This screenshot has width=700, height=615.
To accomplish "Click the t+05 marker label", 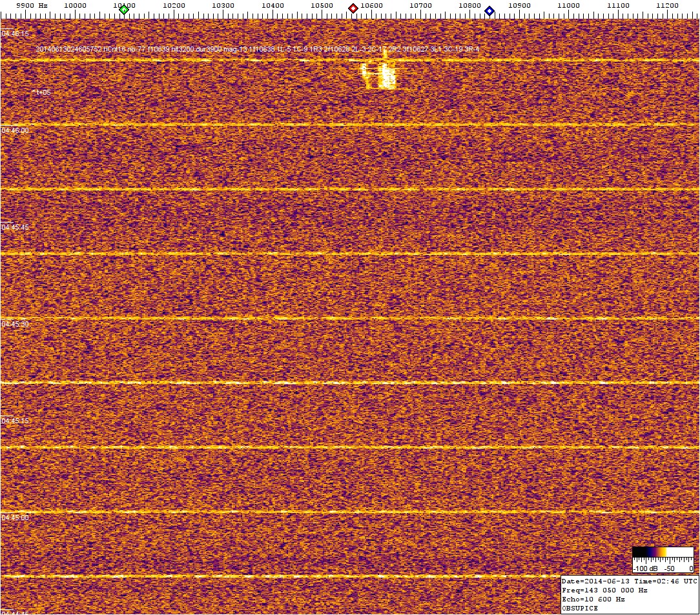I will click(42, 92).
